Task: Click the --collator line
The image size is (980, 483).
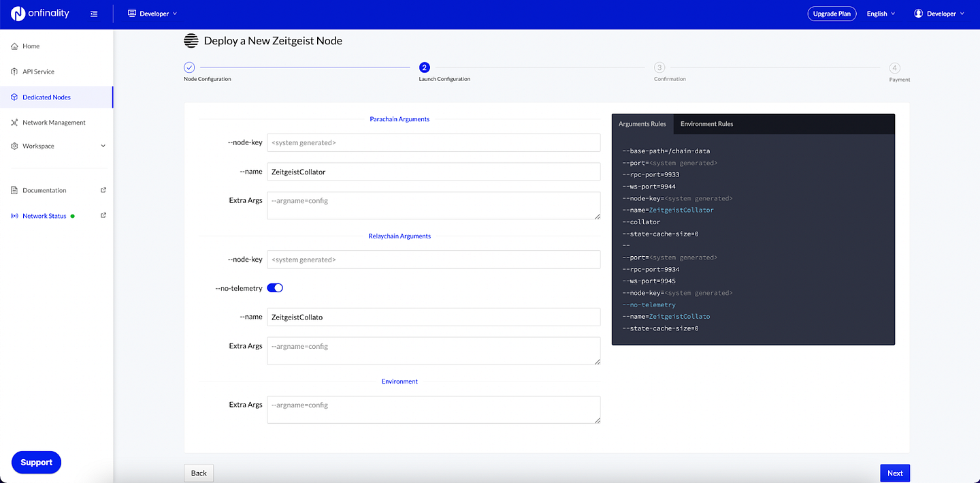Action: pyautogui.click(x=641, y=222)
